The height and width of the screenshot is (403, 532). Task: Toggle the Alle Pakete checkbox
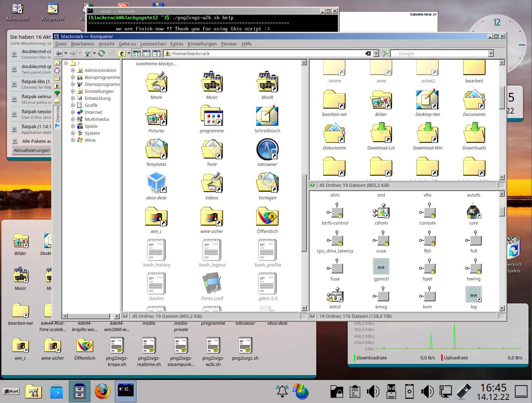click(15, 141)
